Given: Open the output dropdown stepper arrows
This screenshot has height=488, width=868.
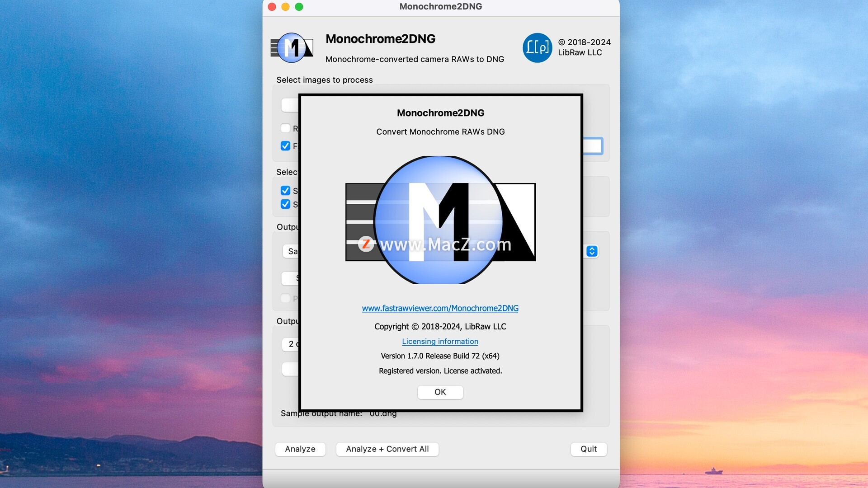Looking at the screenshot, I should point(592,251).
